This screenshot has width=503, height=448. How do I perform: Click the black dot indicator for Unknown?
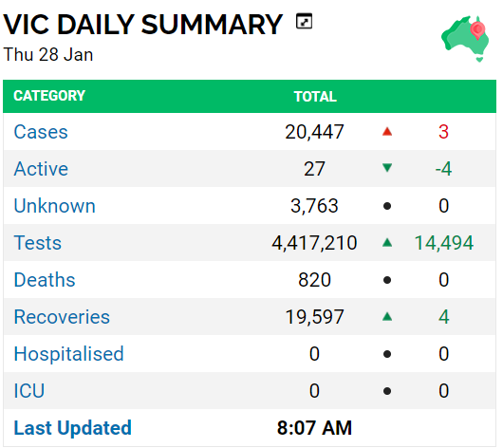[x=387, y=206]
